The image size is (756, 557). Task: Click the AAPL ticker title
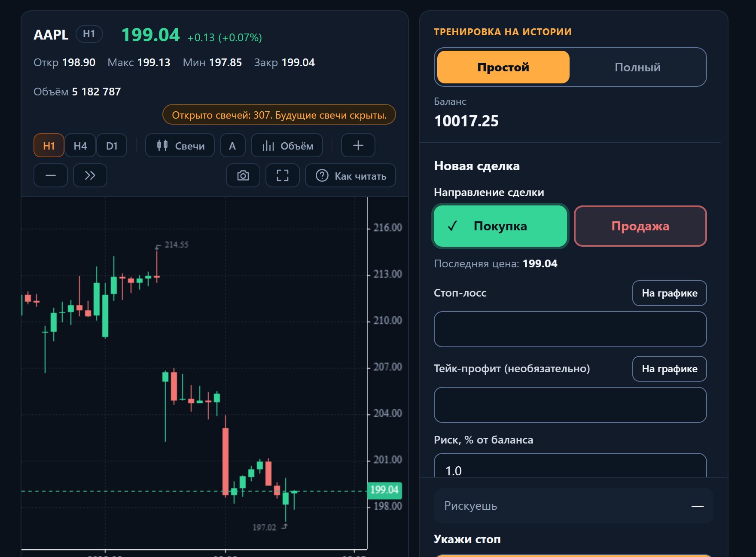51,34
